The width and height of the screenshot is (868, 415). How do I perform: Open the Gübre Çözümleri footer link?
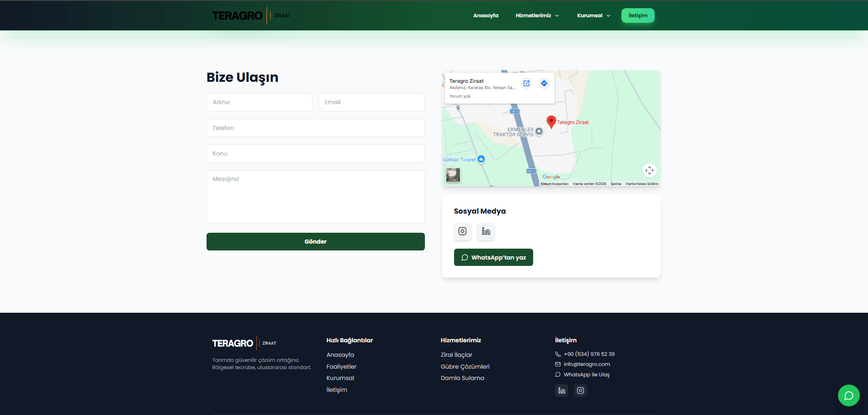point(465,366)
